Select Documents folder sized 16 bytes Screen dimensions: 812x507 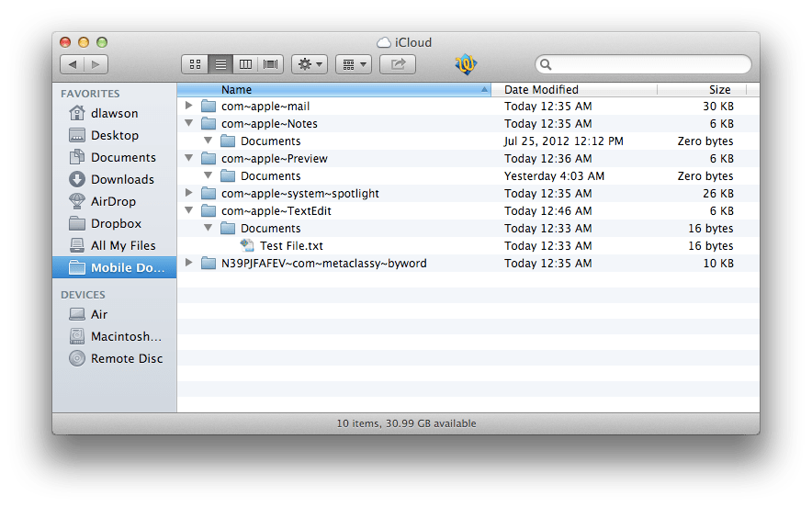[270, 229]
